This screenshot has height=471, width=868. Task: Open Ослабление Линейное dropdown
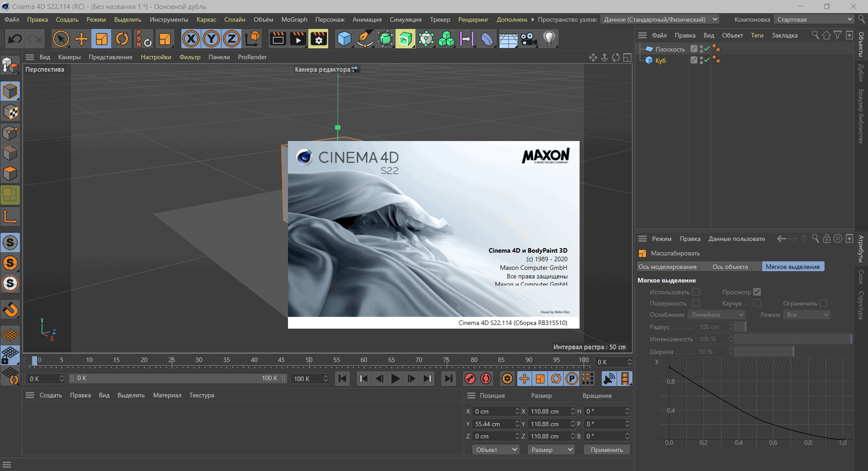(x=717, y=315)
